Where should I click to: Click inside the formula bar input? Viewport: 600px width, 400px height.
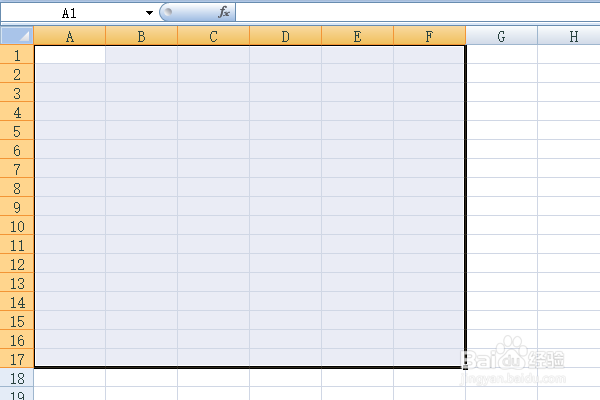point(417,12)
